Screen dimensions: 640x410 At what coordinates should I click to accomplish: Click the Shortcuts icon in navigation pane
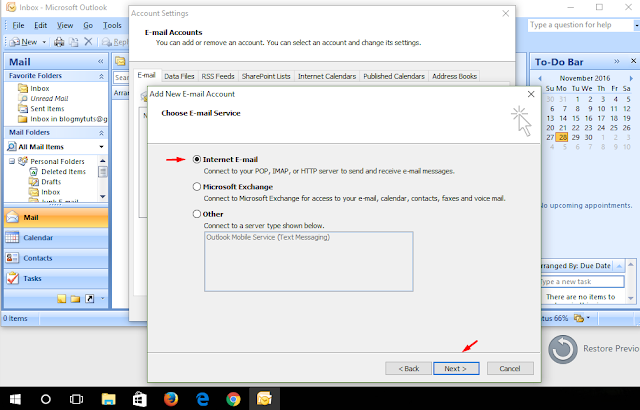point(90,299)
